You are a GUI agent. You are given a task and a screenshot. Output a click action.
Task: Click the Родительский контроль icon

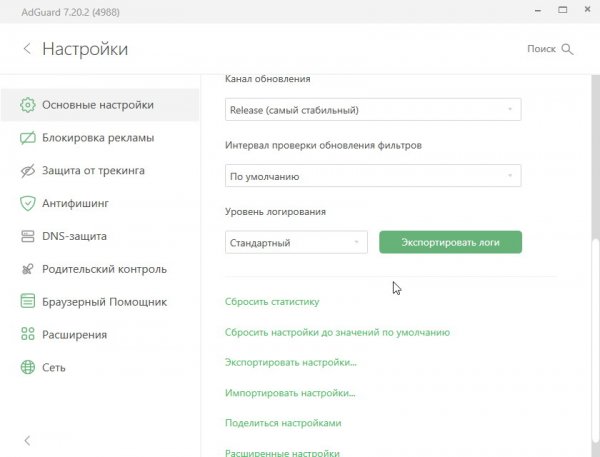[28, 269]
